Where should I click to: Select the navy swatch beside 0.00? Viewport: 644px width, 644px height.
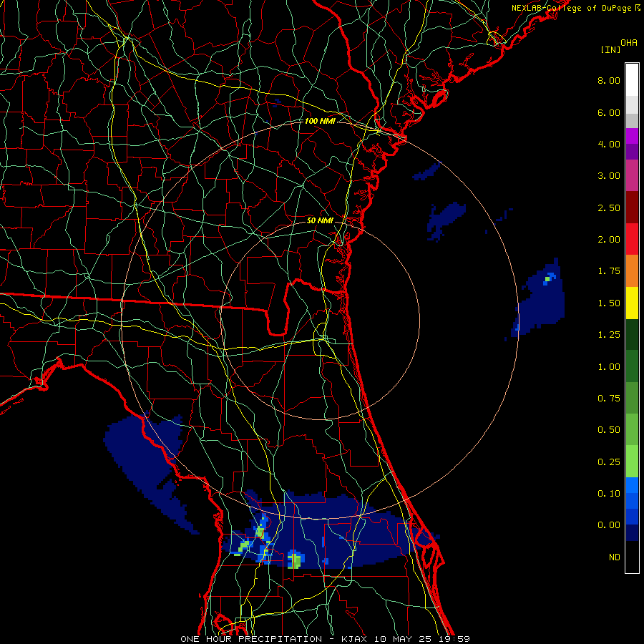pos(632,533)
